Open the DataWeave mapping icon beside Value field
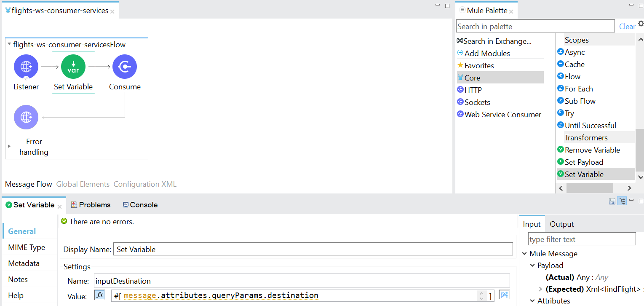Viewport: 644px width, 306px height. pos(504,295)
